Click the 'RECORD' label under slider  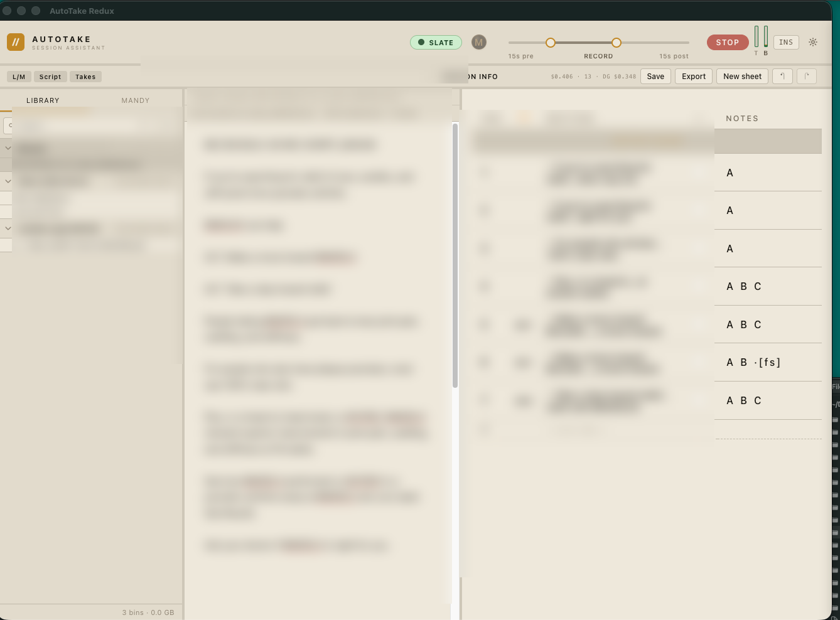coord(598,56)
